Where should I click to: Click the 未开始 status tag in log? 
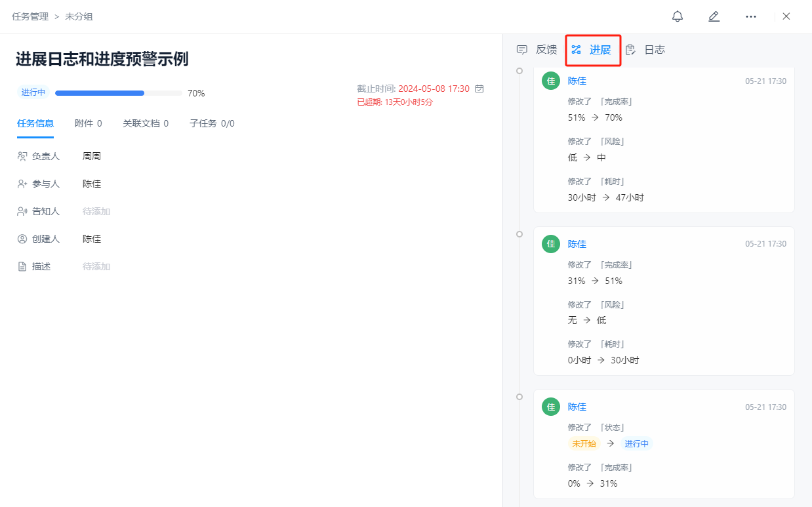[x=584, y=443]
